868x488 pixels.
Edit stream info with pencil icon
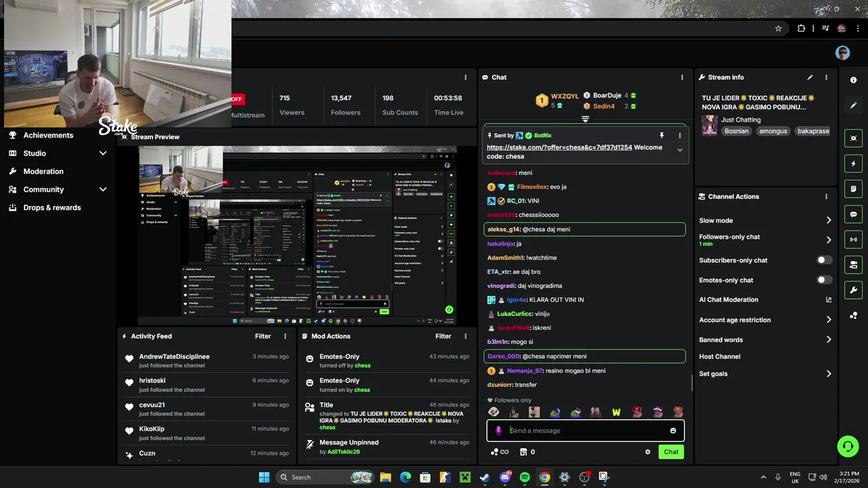pos(810,77)
